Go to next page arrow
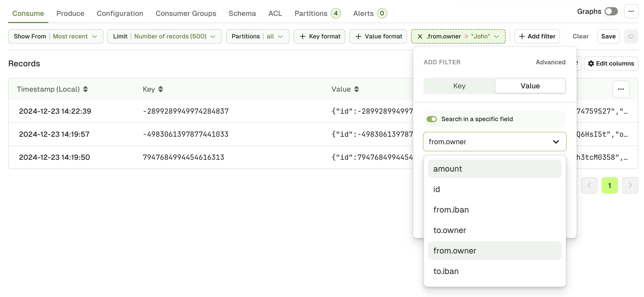 tap(630, 185)
